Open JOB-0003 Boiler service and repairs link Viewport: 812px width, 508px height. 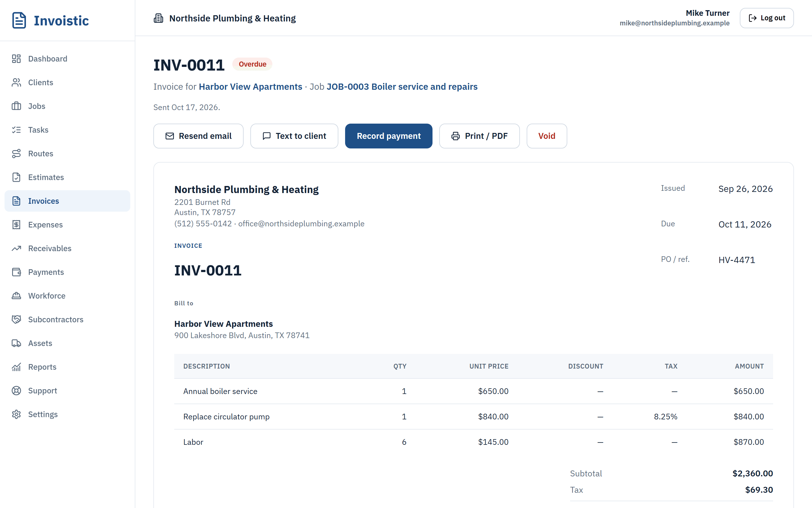(x=402, y=87)
